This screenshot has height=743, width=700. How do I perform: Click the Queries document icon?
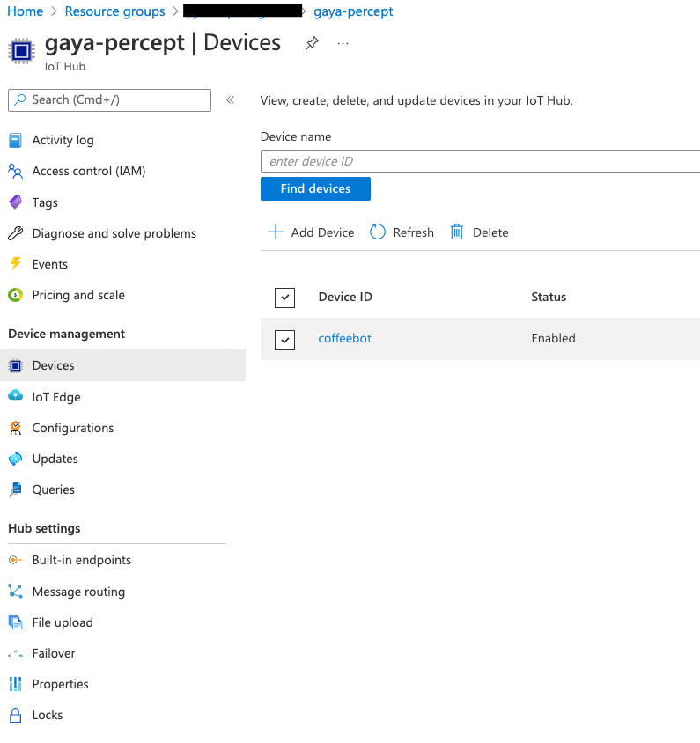15,489
